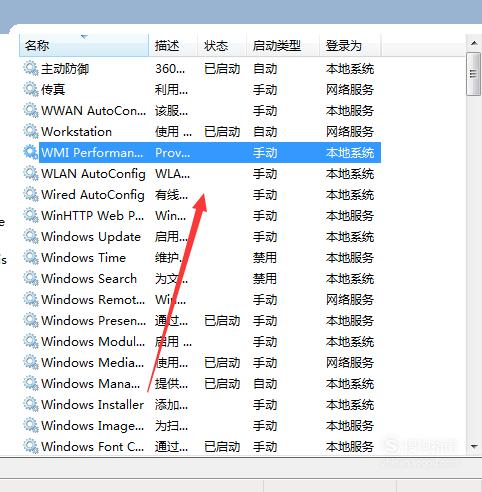Select the Workstation service name
This screenshot has width=482, height=492.
(x=76, y=132)
